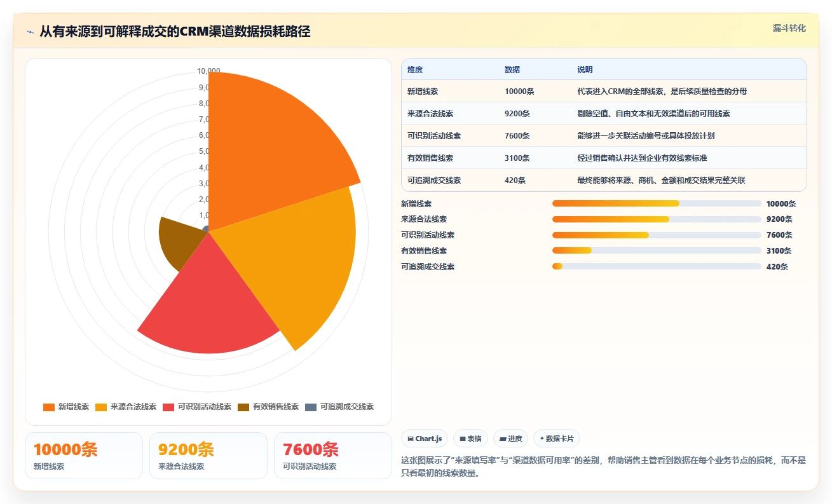Click the 说明 column header
Viewport: 832px width, 504px height.
(585, 70)
